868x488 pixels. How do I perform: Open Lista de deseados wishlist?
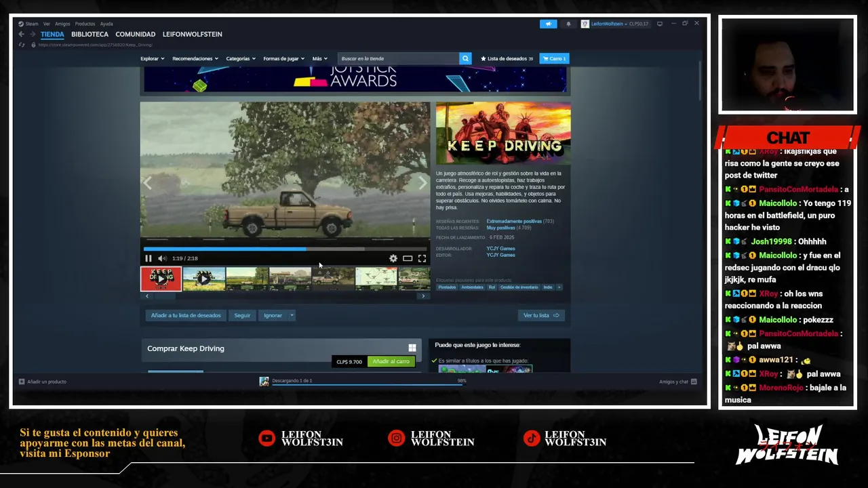pyautogui.click(x=507, y=58)
